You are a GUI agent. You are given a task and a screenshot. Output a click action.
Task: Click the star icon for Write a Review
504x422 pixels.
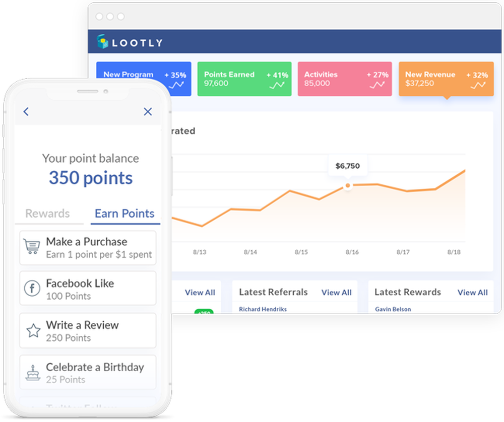point(33,330)
